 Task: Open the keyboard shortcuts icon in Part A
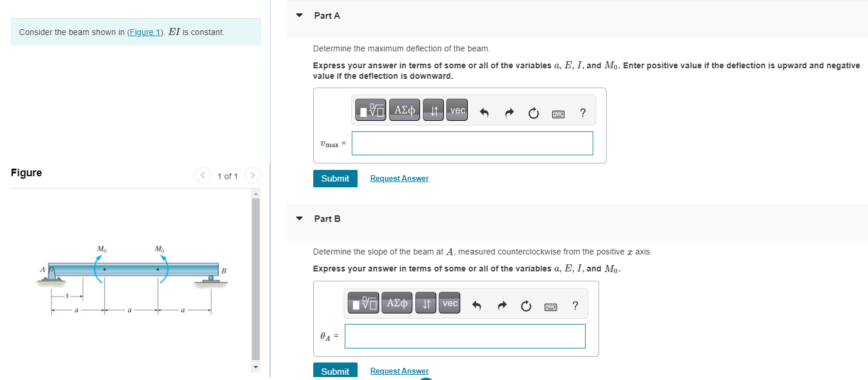pyautogui.click(x=558, y=114)
